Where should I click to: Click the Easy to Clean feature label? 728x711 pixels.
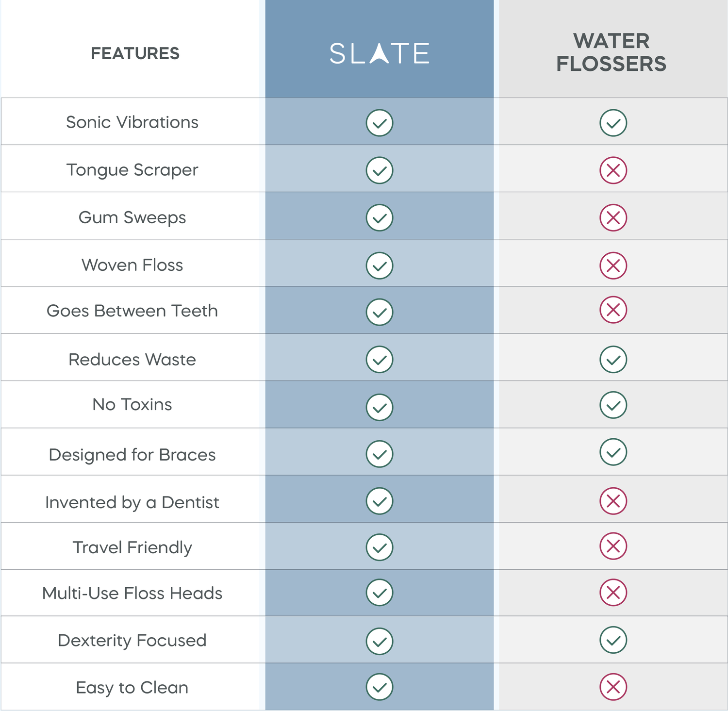click(x=132, y=688)
